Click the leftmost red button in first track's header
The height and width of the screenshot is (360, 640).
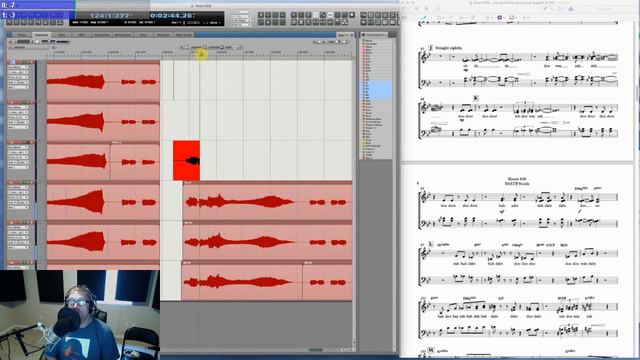[9, 62]
